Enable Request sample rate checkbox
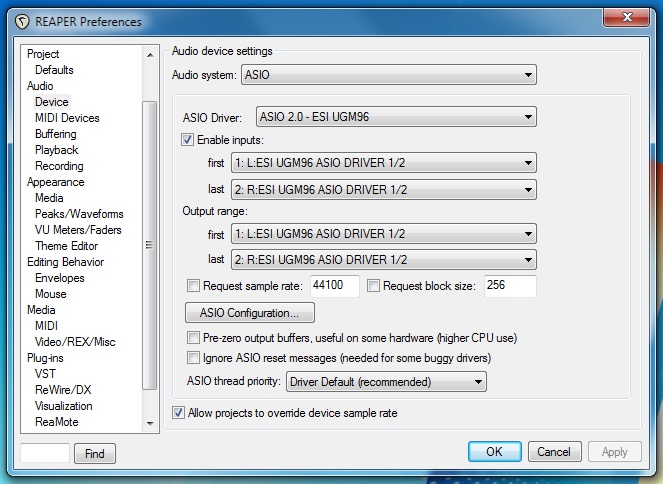The image size is (663, 484). pos(193,286)
